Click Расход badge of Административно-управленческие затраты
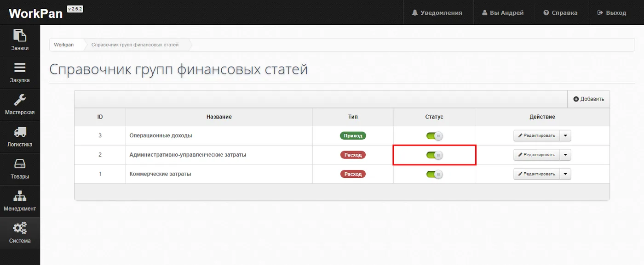The width and height of the screenshot is (644, 265). click(353, 155)
